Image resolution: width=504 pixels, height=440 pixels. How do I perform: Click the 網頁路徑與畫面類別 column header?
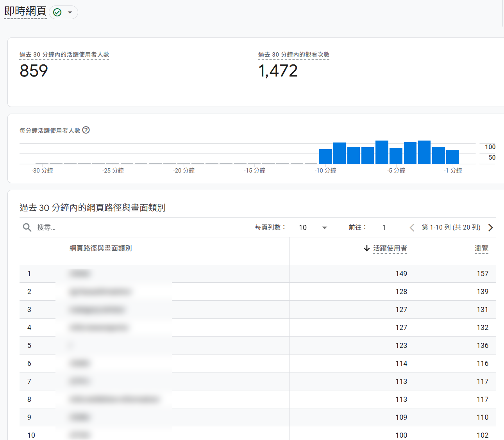click(x=100, y=248)
